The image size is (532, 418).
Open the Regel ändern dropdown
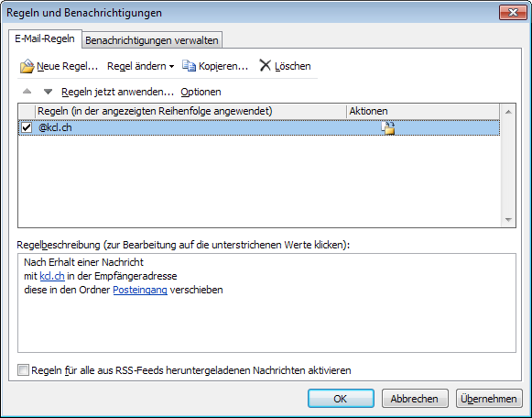point(140,66)
